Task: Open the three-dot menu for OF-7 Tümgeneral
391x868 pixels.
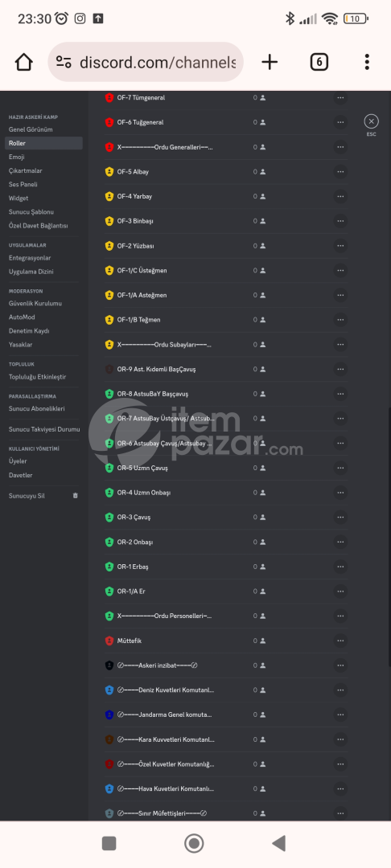Action: pos(340,97)
